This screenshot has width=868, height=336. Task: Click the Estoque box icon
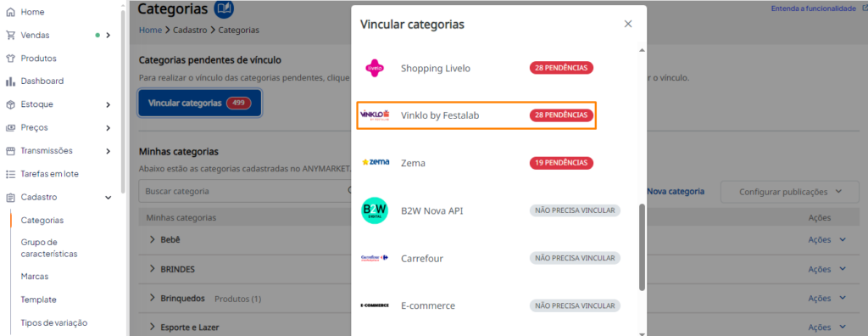click(x=10, y=104)
